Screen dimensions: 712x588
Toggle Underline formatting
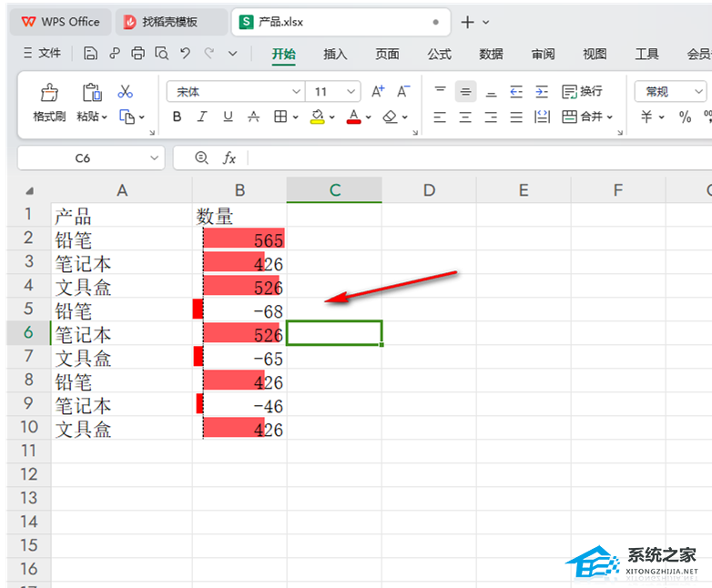(x=228, y=117)
